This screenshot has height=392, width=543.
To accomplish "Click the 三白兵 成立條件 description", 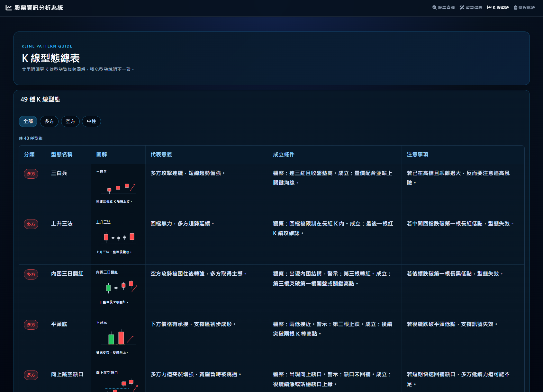I will [x=333, y=178].
